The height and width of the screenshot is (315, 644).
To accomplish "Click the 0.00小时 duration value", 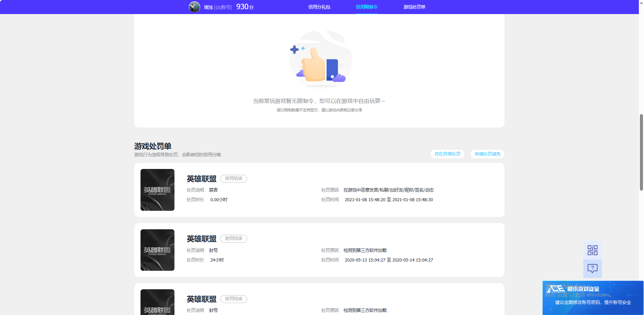I will pyautogui.click(x=219, y=200).
